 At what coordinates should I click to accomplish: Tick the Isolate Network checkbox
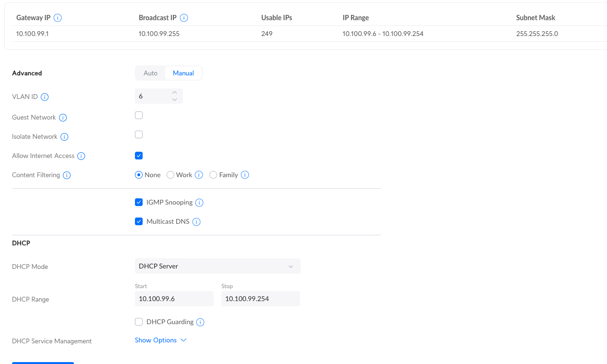pos(139,134)
